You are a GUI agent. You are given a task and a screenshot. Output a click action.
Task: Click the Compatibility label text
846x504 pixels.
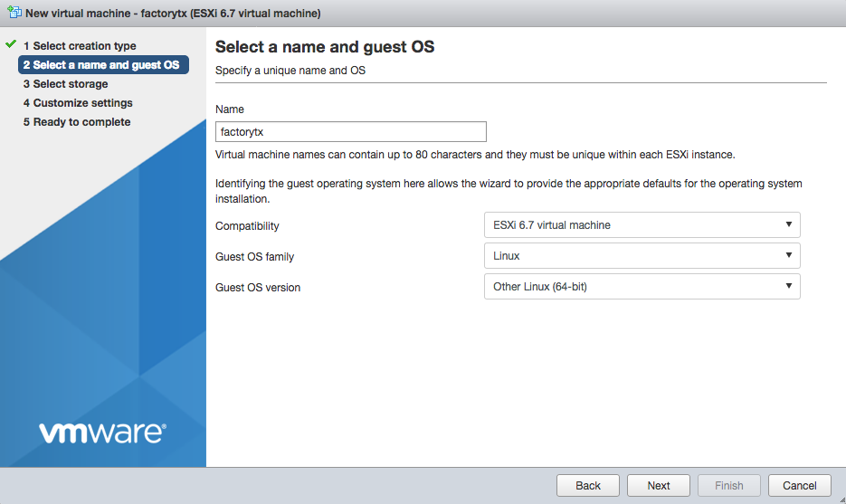(247, 226)
